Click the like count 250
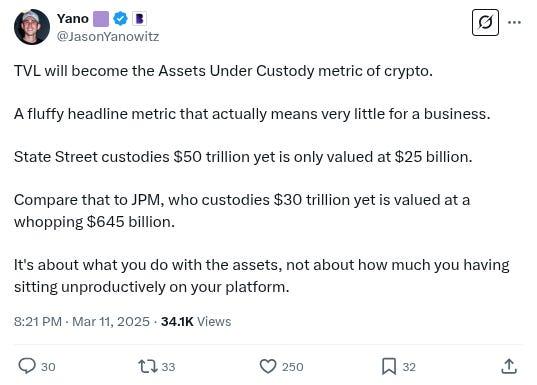 coord(293,367)
